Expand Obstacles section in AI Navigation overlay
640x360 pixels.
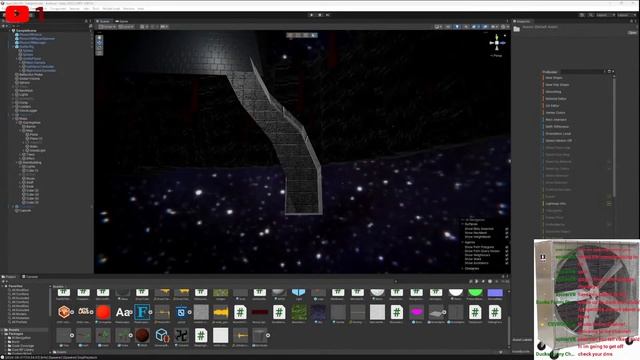463,269
